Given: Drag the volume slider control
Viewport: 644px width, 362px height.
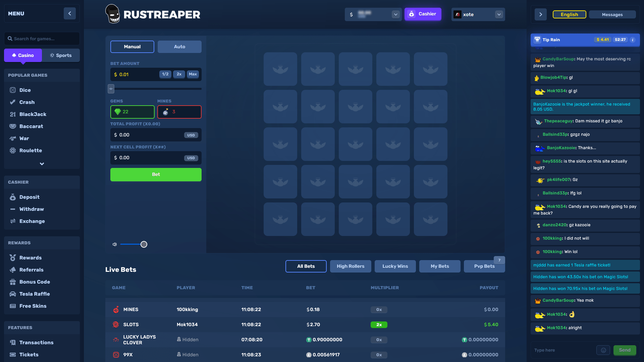Looking at the screenshot, I should [144, 244].
